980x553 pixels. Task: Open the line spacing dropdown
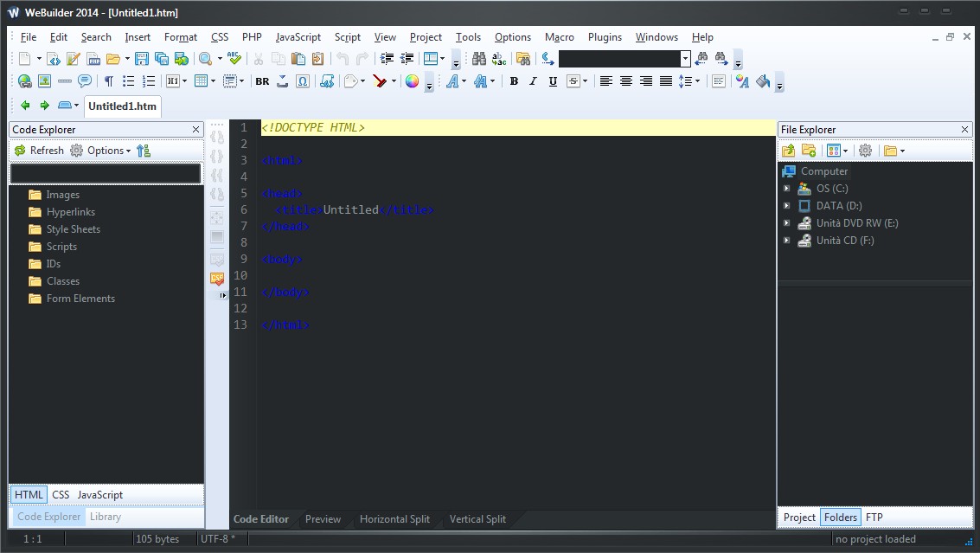(697, 81)
